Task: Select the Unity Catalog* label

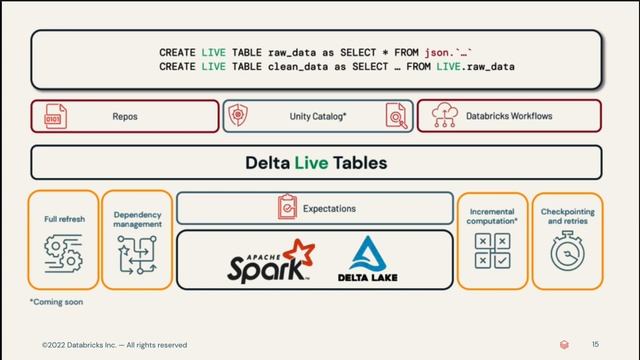Action: (x=318, y=116)
